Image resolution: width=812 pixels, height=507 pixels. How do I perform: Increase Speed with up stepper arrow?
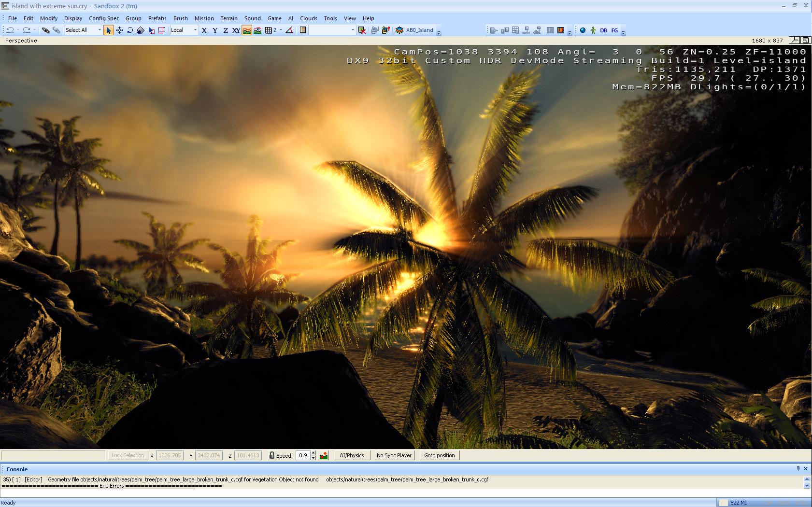(313, 453)
